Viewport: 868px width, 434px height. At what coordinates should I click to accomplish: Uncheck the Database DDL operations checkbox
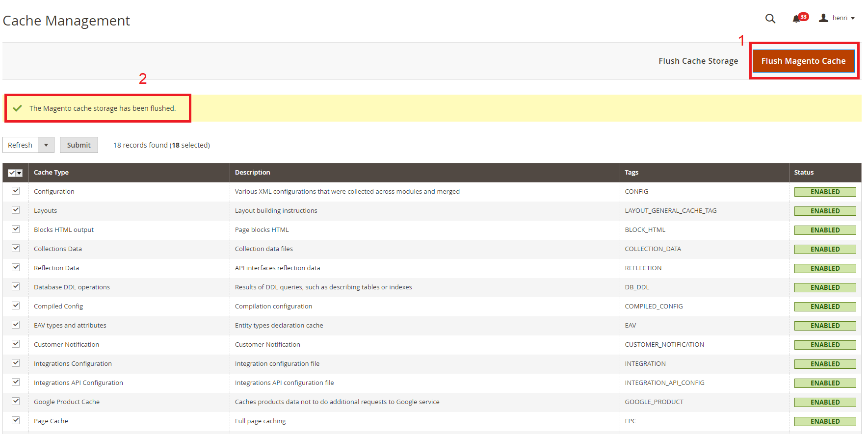(16, 286)
